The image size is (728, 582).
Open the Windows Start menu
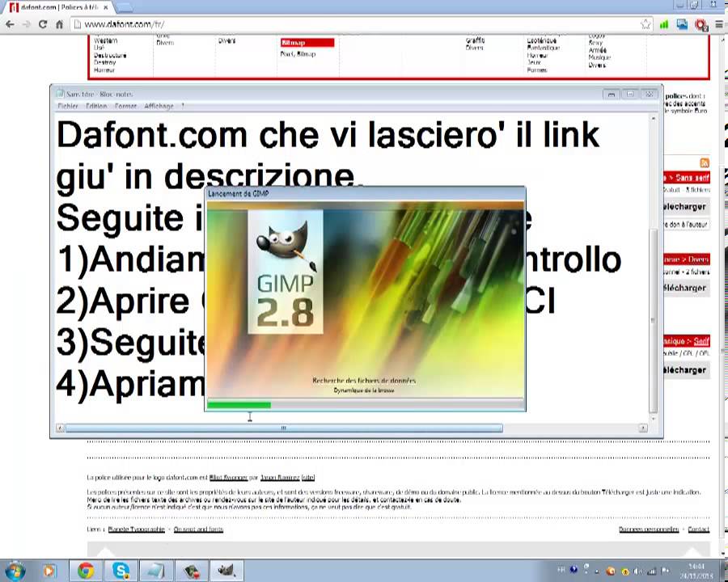[15, 571]
